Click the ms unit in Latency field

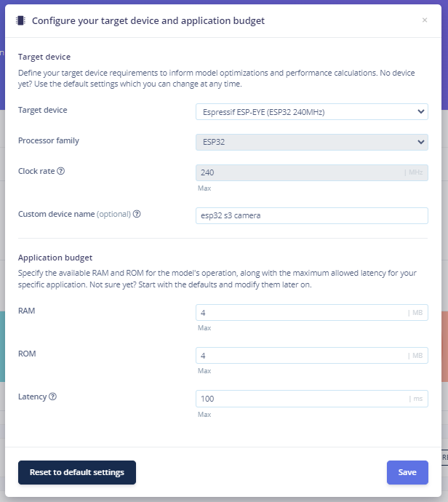418,399
